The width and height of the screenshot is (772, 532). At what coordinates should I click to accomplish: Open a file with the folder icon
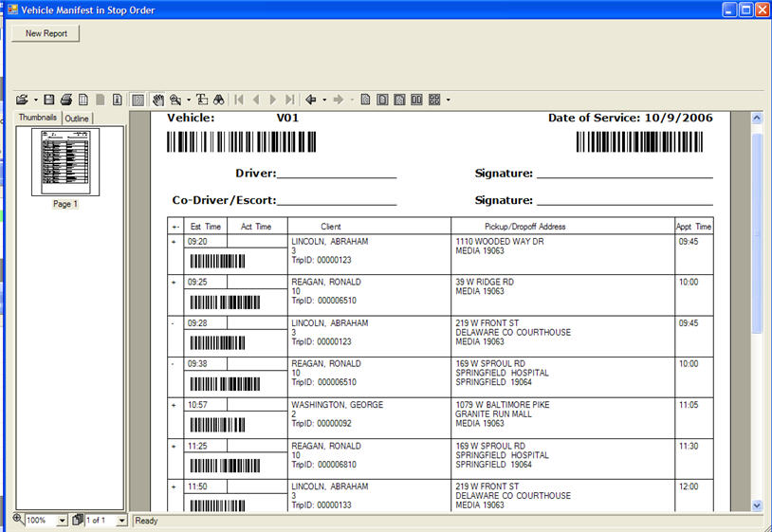(22, 100)
